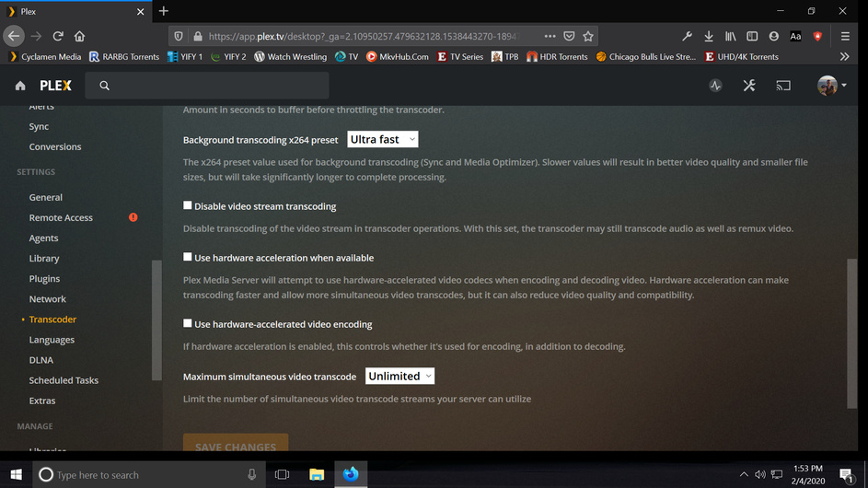
Task: Open the Plex activity pulse icon
Action: (x=715, y=86)
